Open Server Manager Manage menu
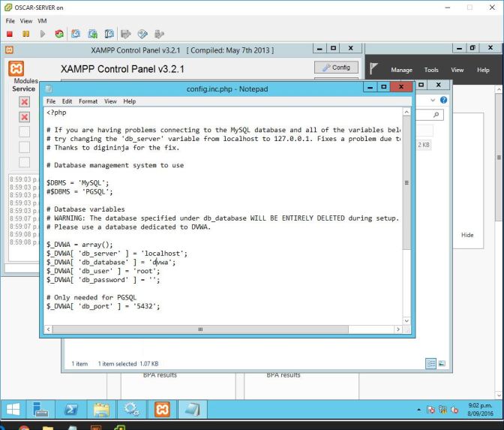 click(401, 70)
